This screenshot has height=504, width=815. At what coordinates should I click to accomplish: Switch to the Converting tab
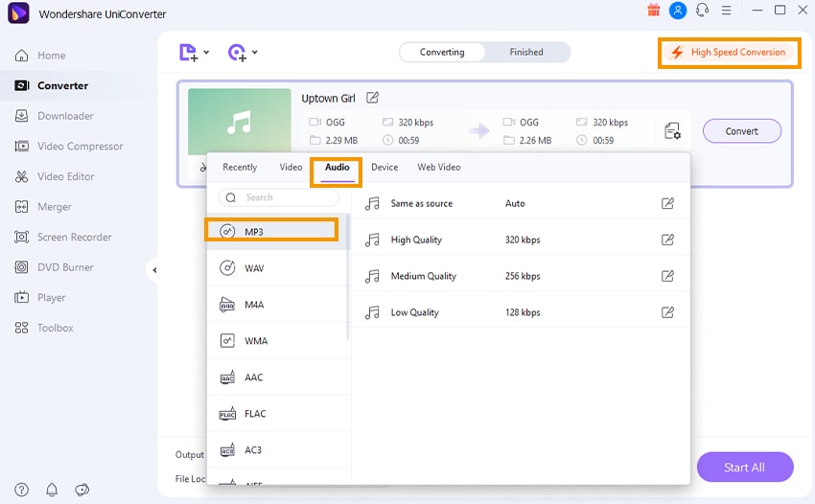(x=442, y=52)
